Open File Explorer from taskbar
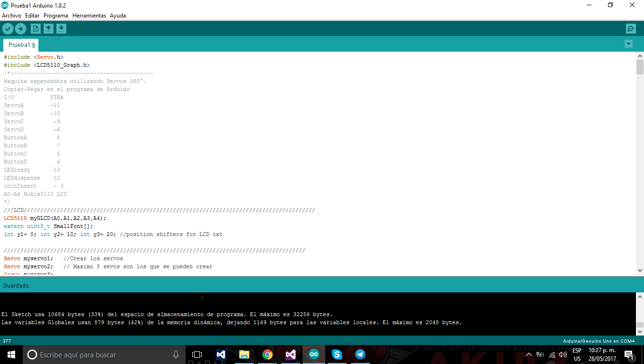 244,355
